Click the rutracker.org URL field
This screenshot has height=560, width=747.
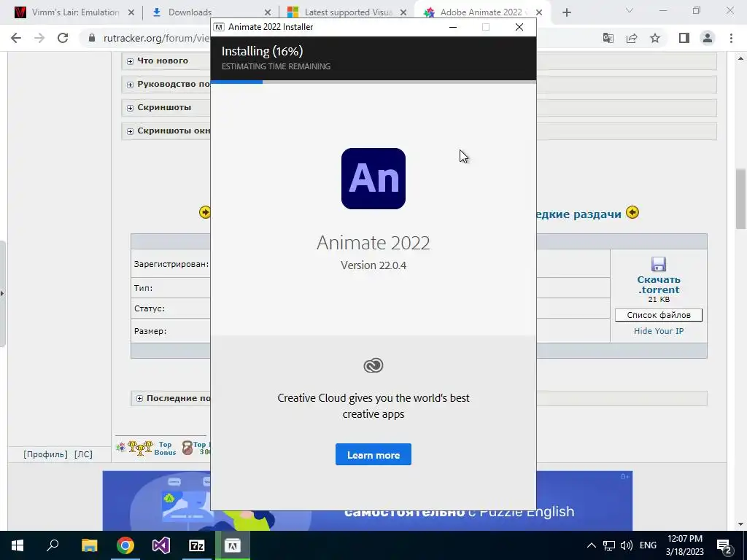point(156,38)
